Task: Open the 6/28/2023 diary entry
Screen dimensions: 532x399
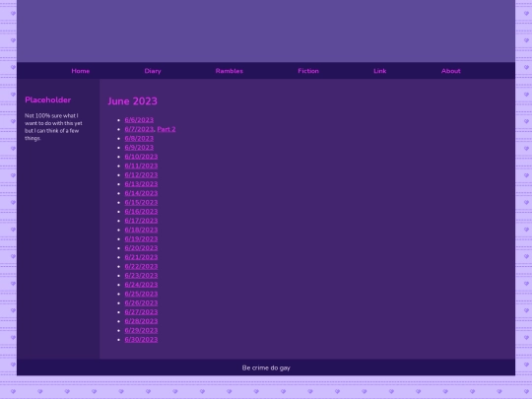Action: pyautogui.click(x=141, y=321)
